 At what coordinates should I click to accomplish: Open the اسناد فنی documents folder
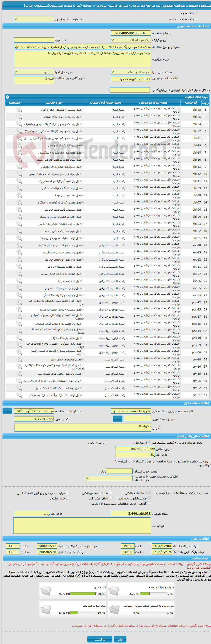click(46, 591)
